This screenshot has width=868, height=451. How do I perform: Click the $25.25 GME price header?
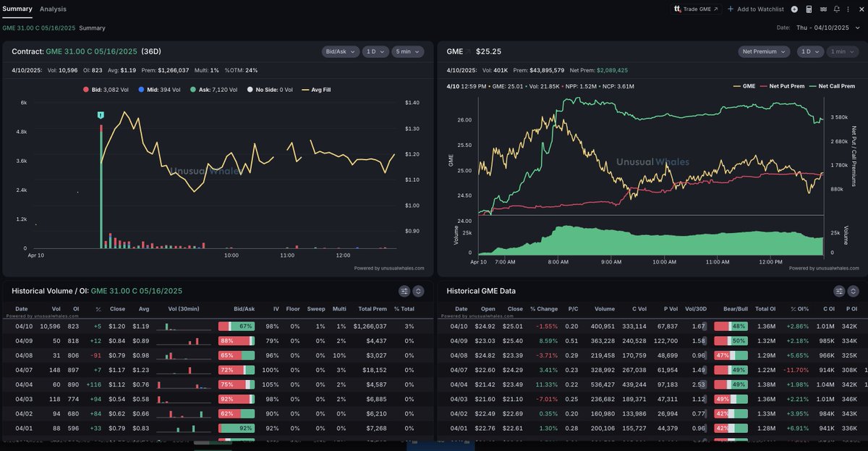(x=488, y=51)
